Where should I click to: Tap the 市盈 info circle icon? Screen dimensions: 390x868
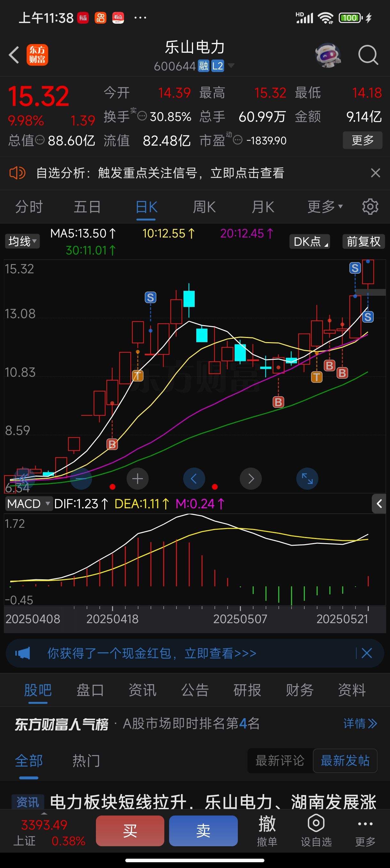click(x=238, y=140)
